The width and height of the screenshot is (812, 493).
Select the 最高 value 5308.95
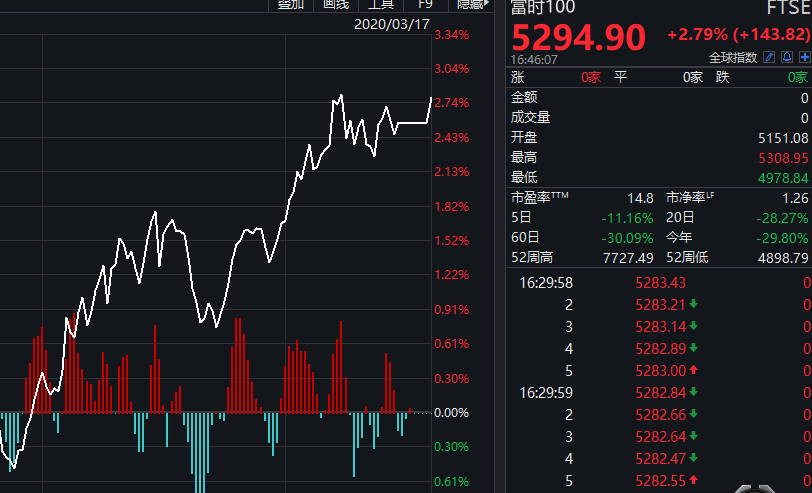(x=783, y=158)
